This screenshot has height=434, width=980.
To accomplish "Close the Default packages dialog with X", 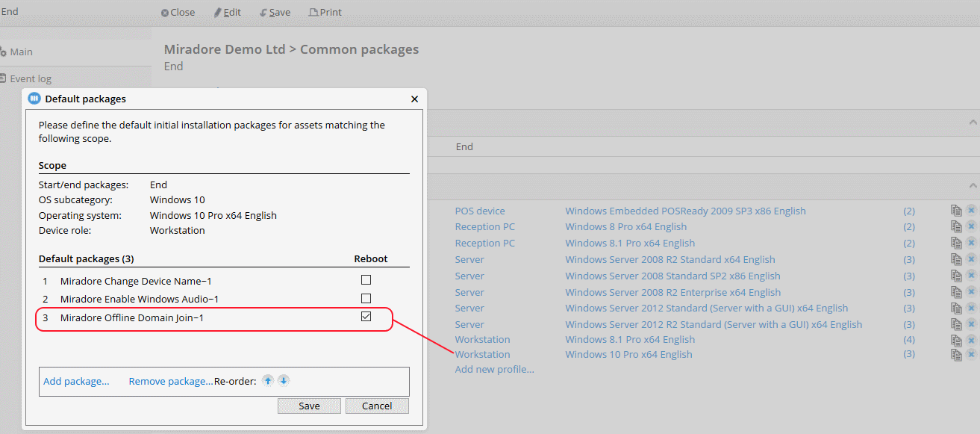I will (415, 99).
